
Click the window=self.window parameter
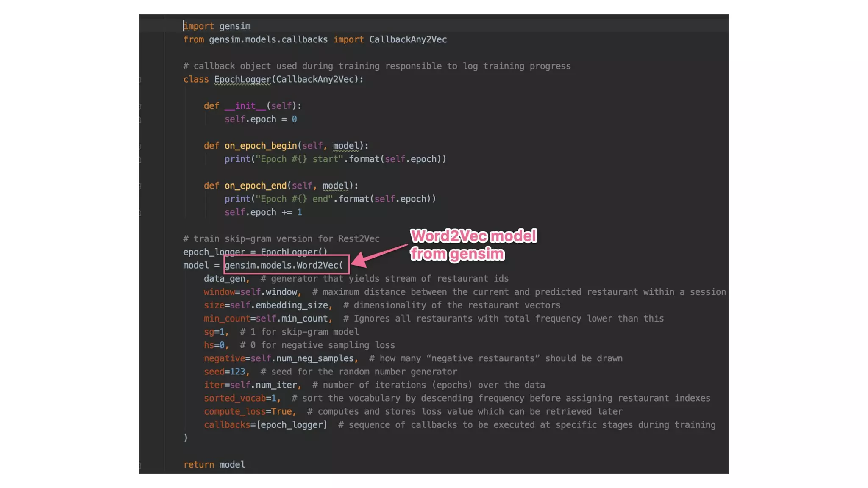point(253,292)
